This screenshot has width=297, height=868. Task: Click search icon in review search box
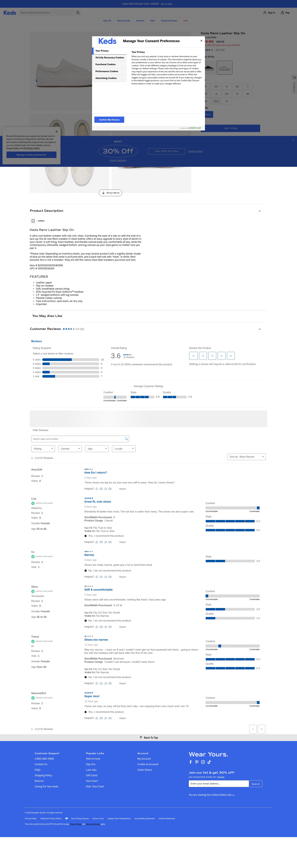click(126, 439)
